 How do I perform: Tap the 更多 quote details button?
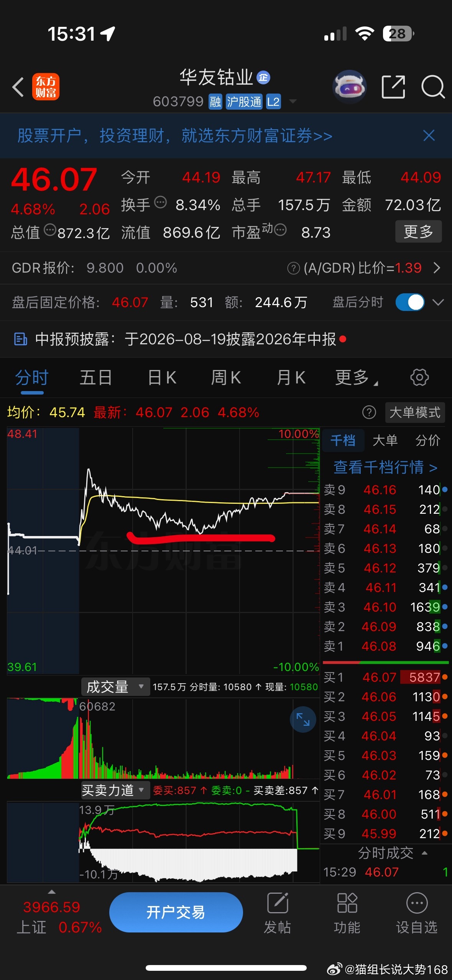point(418,231)
